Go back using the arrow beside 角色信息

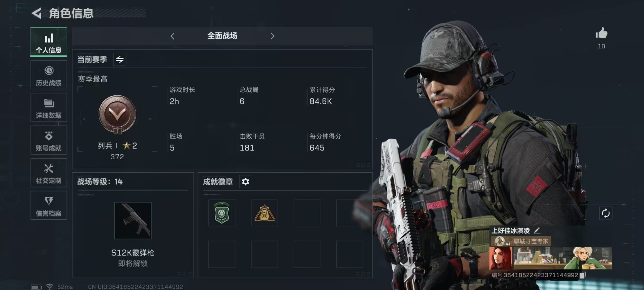click(36, 13)
